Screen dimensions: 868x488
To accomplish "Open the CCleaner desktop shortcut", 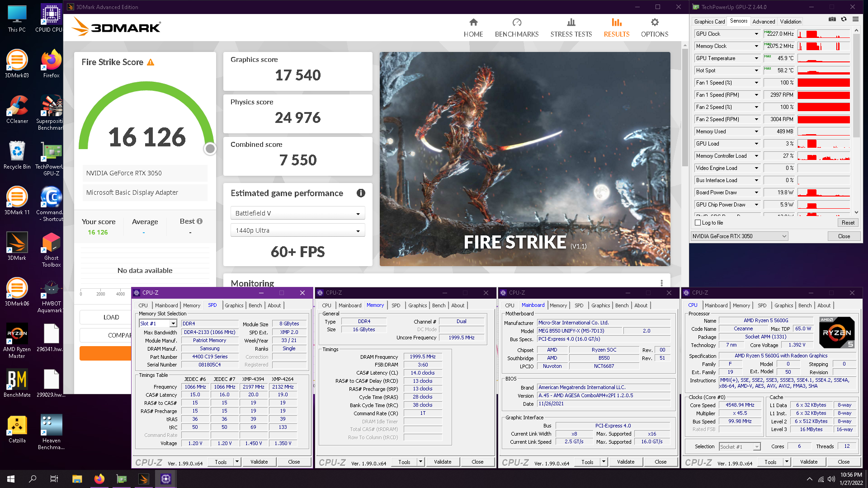I will [x=17, y=109].
